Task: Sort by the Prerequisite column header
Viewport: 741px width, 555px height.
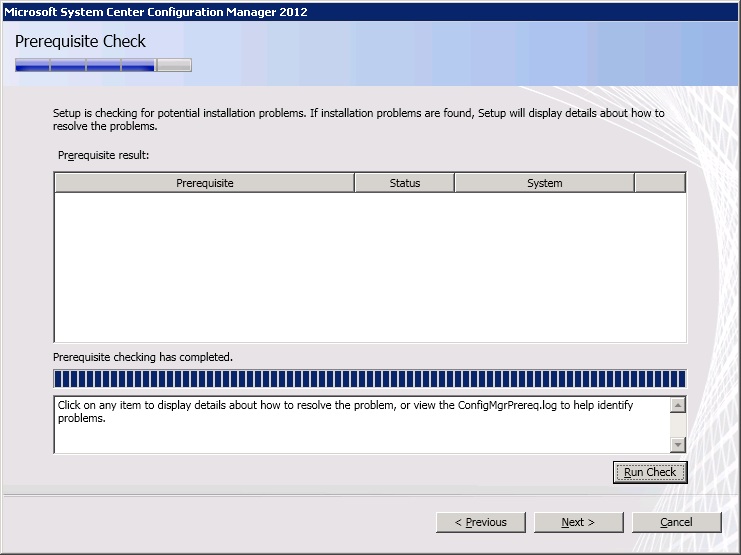Action: pos(205,183)
